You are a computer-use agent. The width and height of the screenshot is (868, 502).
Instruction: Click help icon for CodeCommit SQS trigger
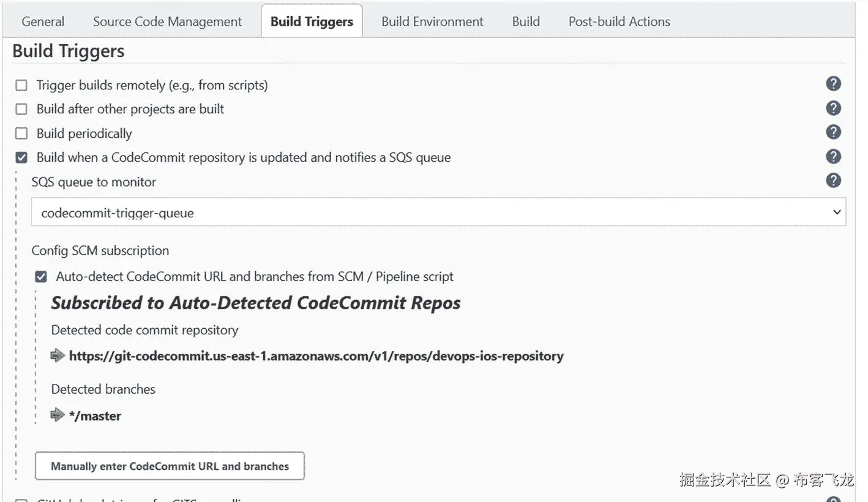(x=833, y=156)
